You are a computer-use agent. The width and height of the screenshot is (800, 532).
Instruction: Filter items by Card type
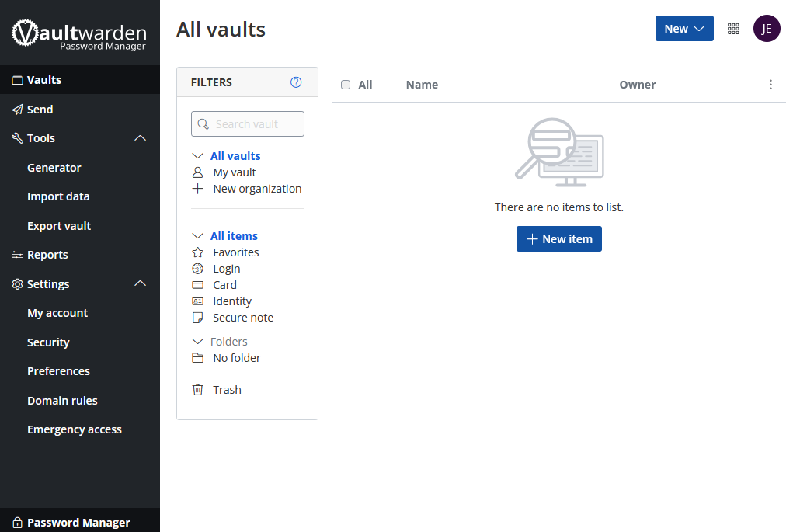pos(224,285)
